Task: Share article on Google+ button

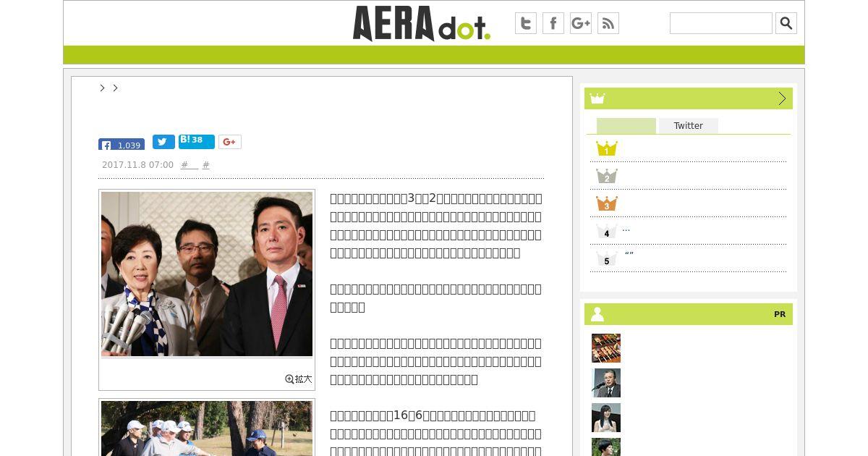Action: [x=230, y=142]
